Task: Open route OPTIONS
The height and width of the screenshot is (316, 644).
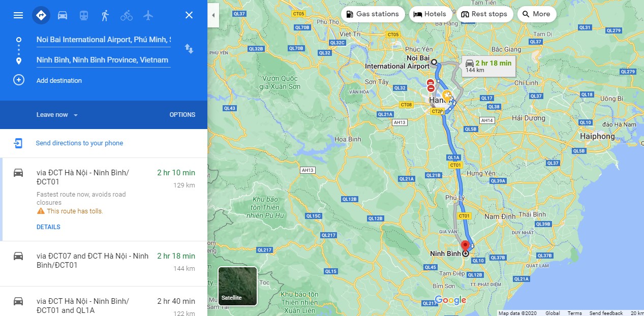Action: 182,115
